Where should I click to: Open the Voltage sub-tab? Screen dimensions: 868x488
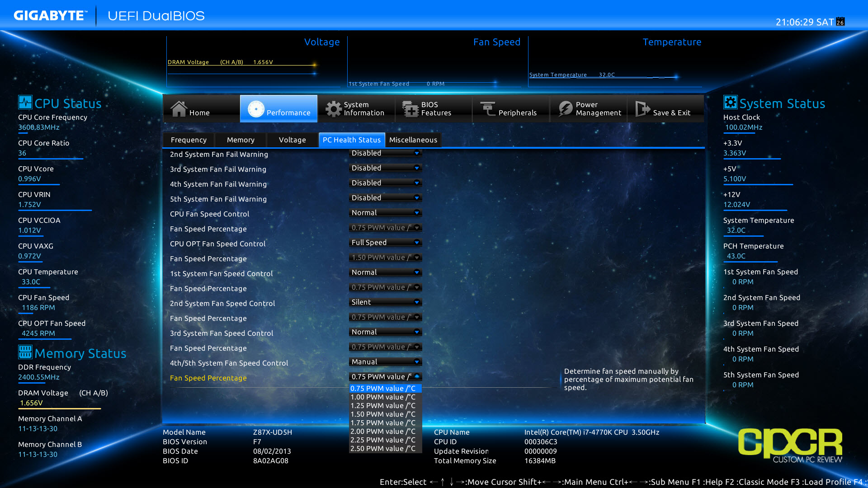pyautogui.click(x=292, y=140)
